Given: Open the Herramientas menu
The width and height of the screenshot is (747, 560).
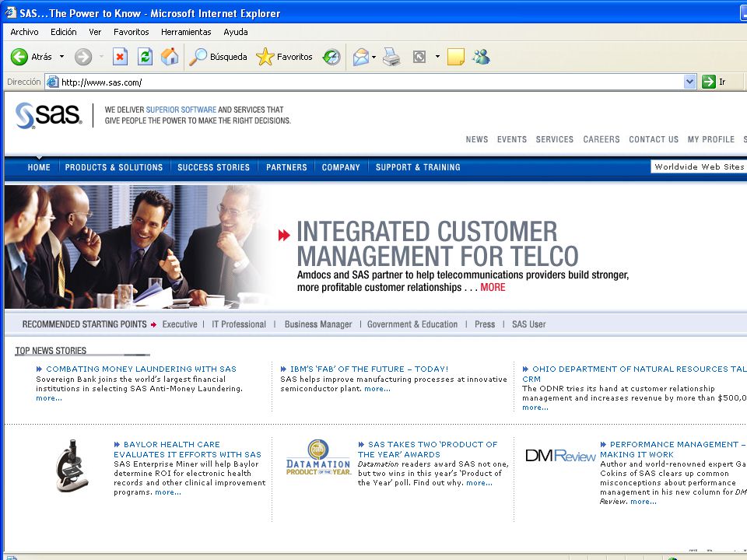Looking at the screenshot, I should tap(186, 32).
